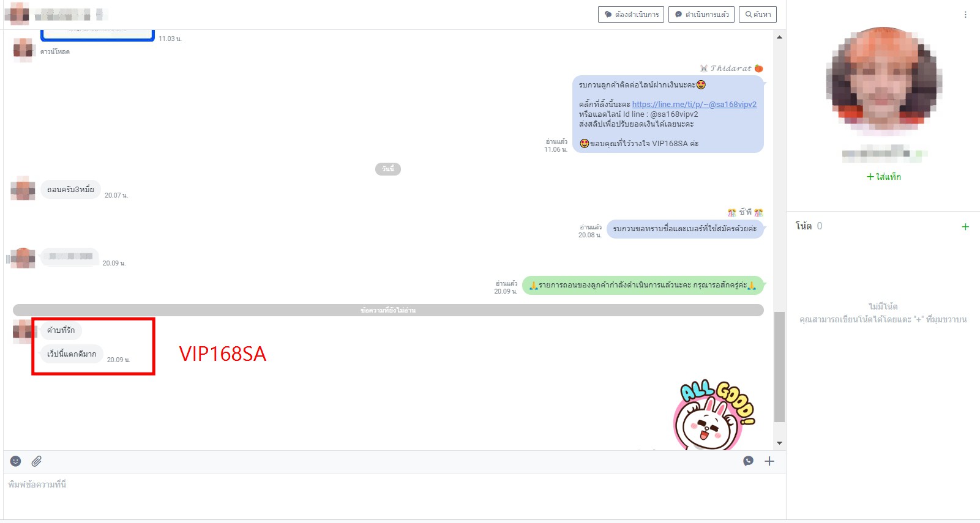Open the line.me sa168vipv2 link
Viewport: 980px width, 523px height.
pyautogui.click(x=694, y=105)
